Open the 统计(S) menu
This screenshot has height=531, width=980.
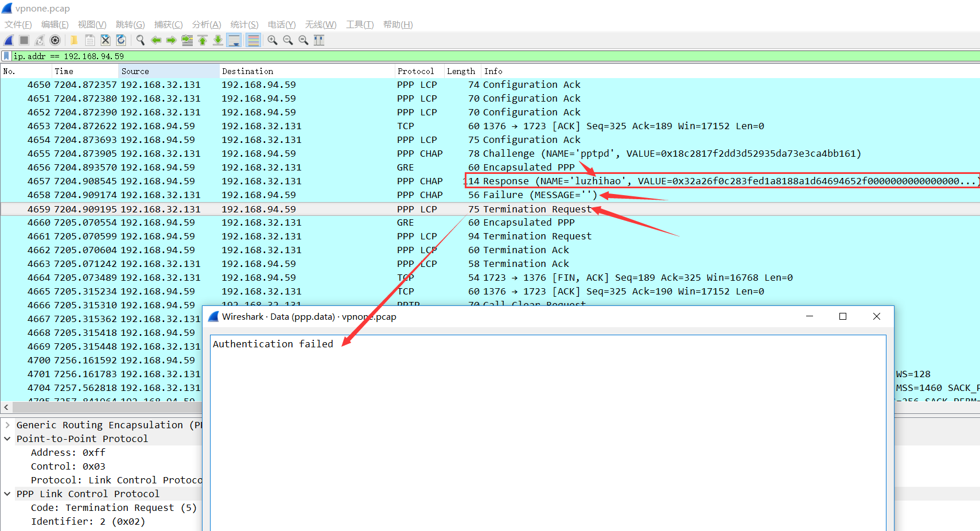[244, 25]
